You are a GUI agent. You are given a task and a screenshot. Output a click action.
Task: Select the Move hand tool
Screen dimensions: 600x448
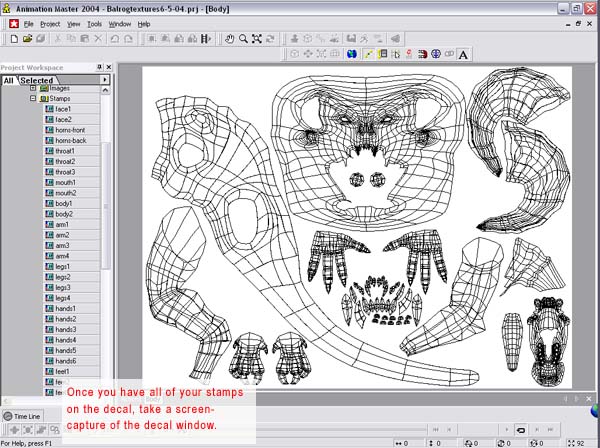(x=229, y=38)
